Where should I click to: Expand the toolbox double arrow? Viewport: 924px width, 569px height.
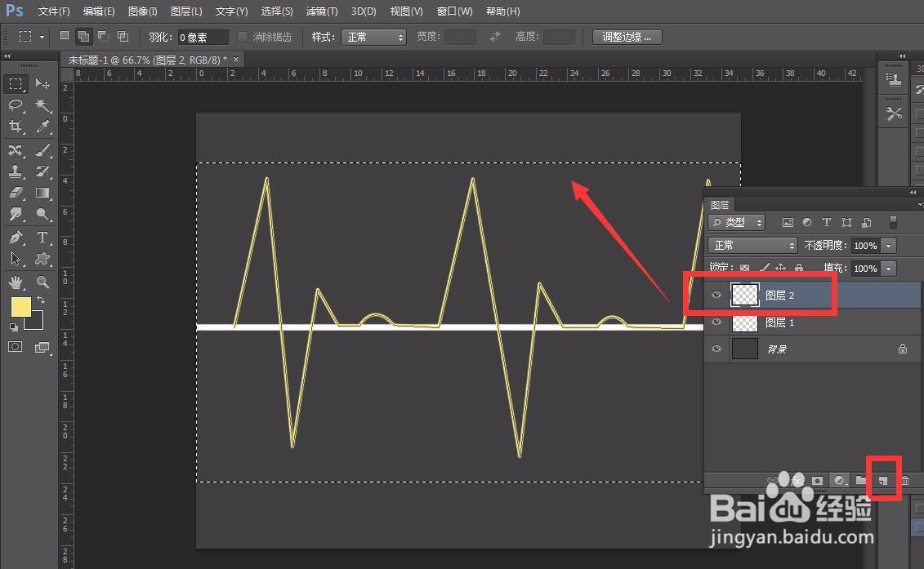7,56
